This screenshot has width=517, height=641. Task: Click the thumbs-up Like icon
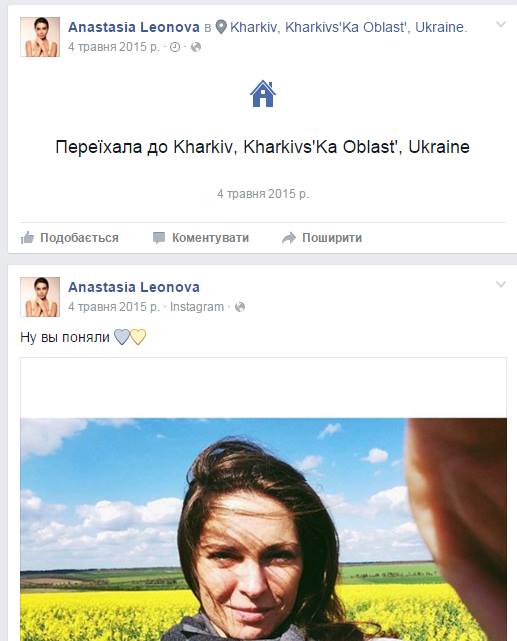(x=27, y=238)
